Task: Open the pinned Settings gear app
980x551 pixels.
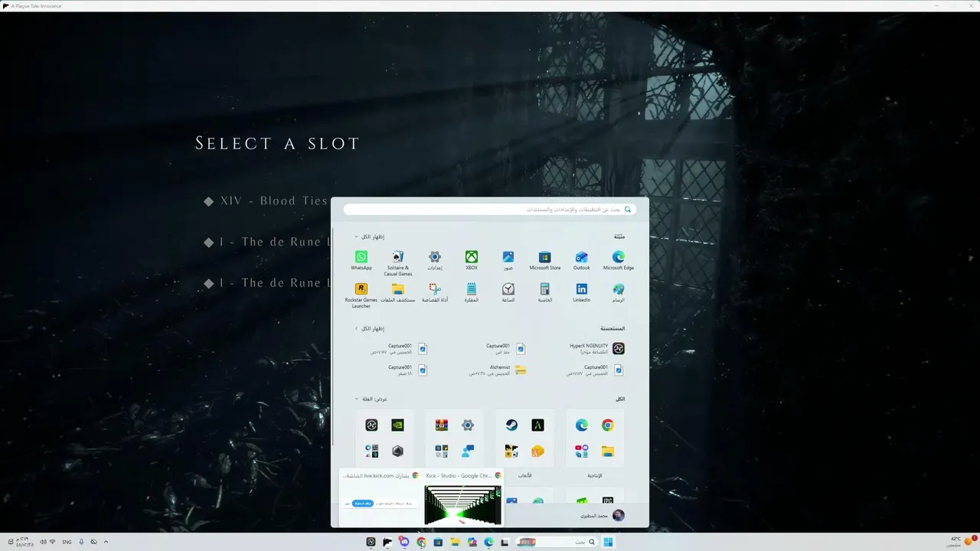Action: click(x=435, y=261)
